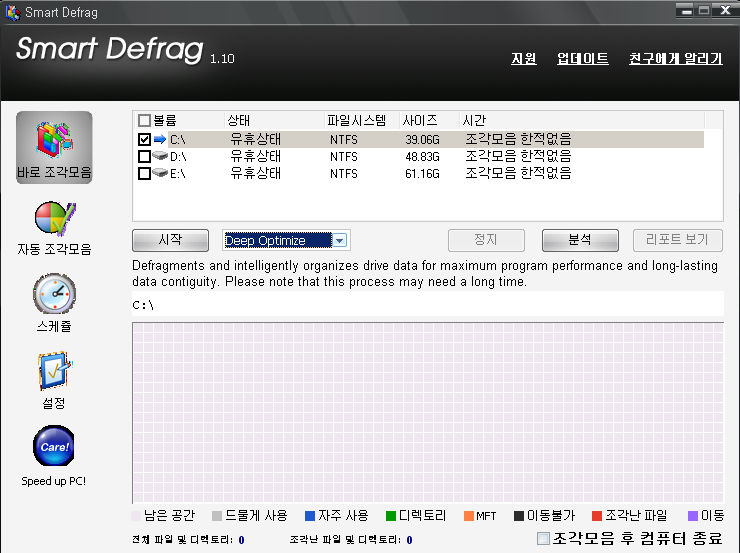
Task: Click the E:\ row NTFS cell
Action: pos(344,174)
